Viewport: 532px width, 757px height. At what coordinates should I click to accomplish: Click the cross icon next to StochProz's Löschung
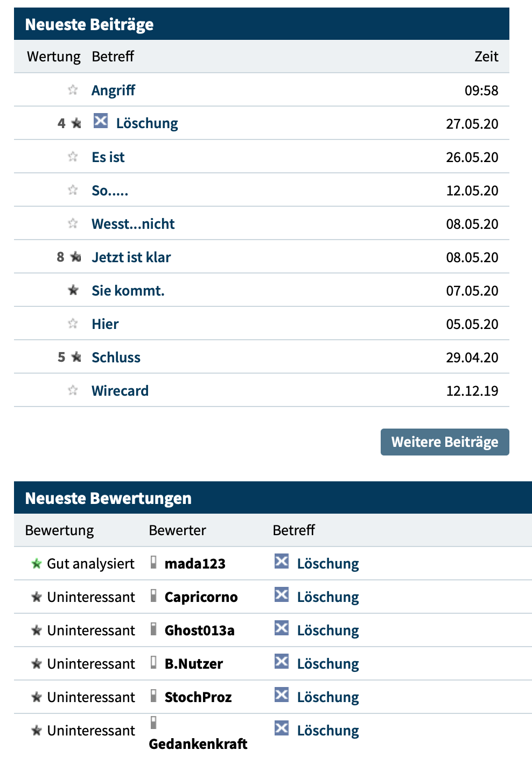click(x=282, y=696)
